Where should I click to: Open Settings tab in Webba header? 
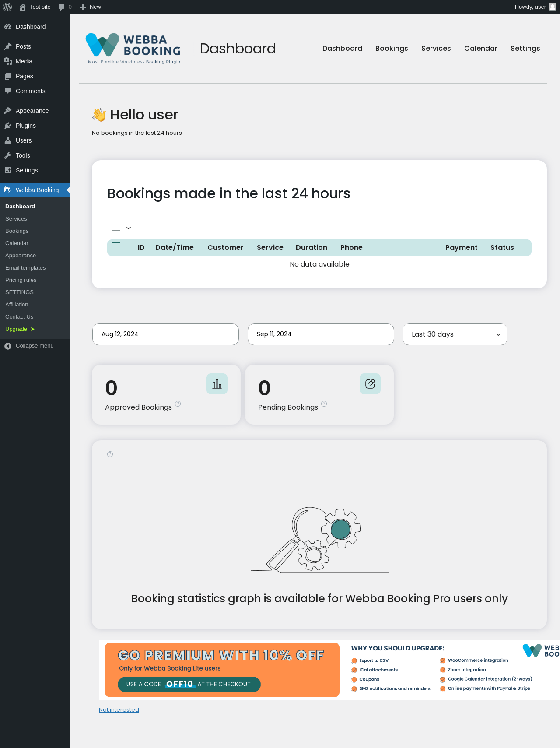click(525, 49)
